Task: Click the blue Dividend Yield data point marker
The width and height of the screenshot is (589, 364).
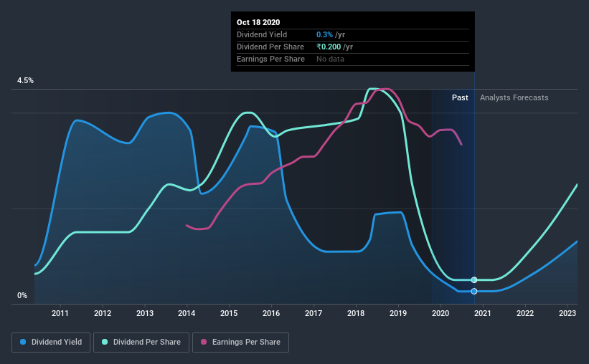Action: (x=474, y=291)
